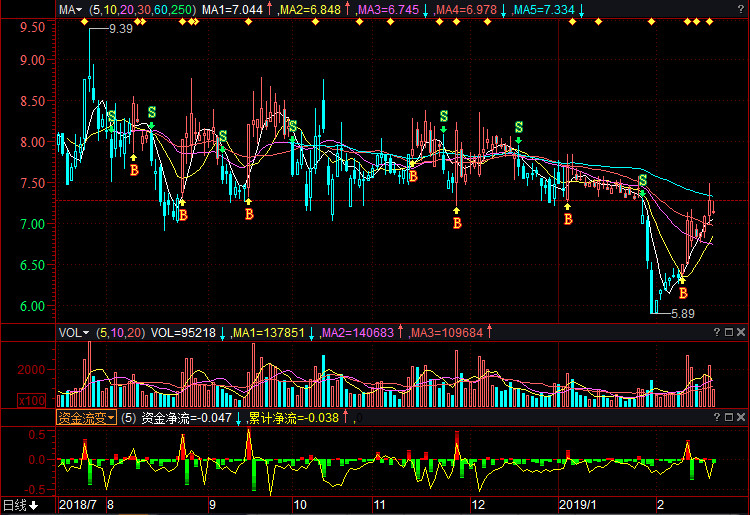Click the B buy signal near 5.89 low

[683, 293]
